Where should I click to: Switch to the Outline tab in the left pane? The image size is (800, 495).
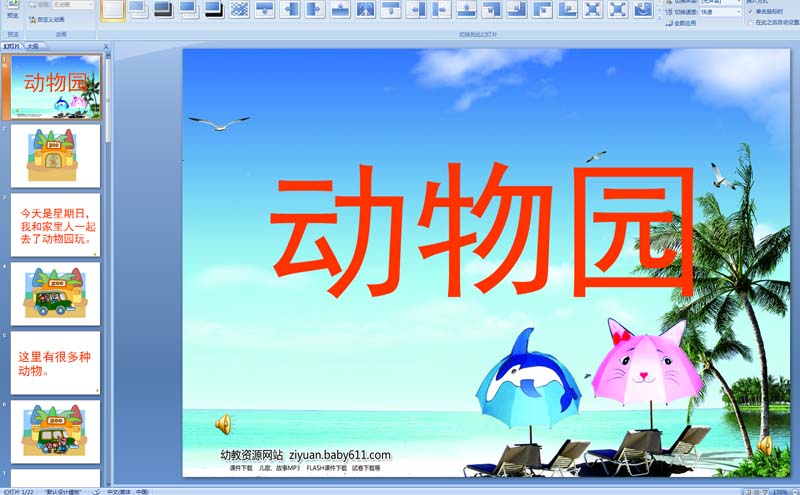tap(33, 46)
